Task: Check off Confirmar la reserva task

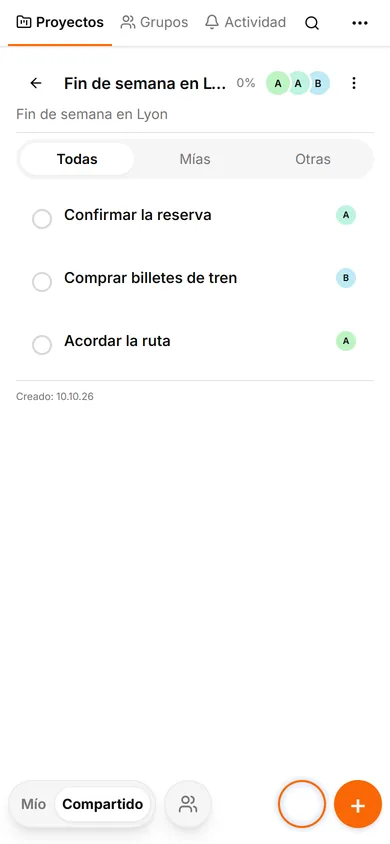Action: [42, 219]
